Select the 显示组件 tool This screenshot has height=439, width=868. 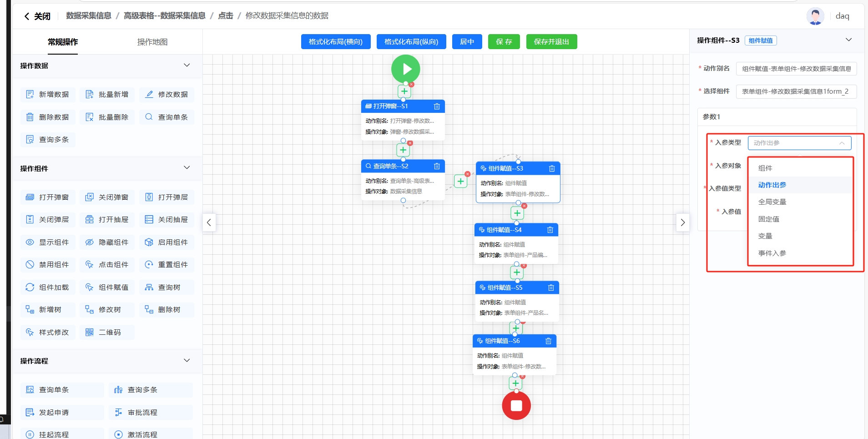point(48,242)
